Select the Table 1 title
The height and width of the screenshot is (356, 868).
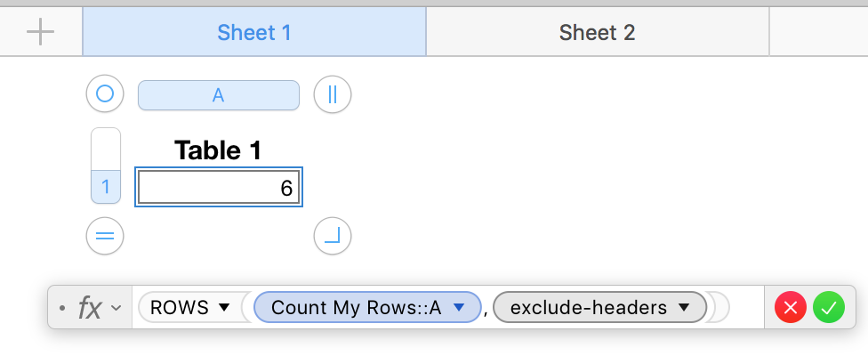tap(218, 150)
